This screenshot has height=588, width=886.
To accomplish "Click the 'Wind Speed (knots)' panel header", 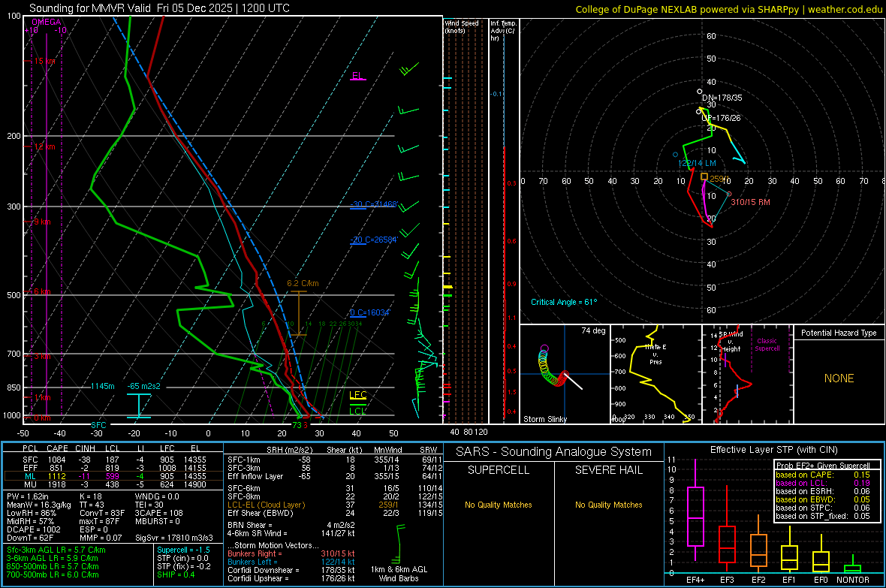I will pyautogui.click(x=462, y=26).
